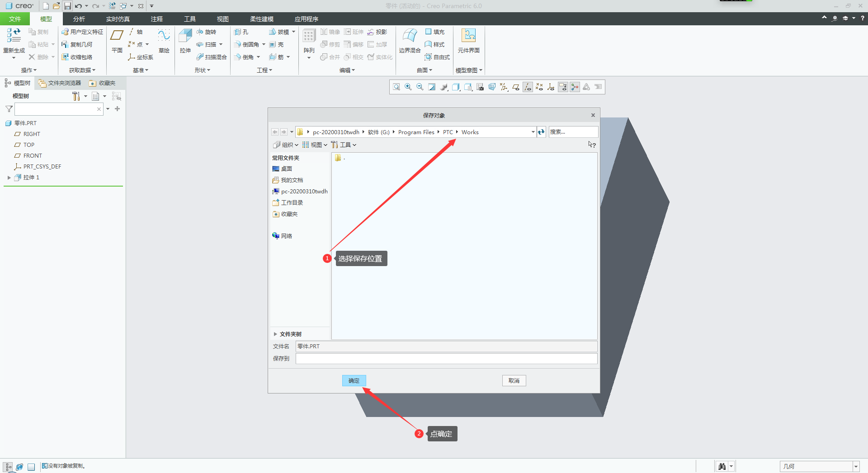Screen dimensions: 868x473
Task: Open the 视图 view dropdown in dialog
Action: point(315,145)
